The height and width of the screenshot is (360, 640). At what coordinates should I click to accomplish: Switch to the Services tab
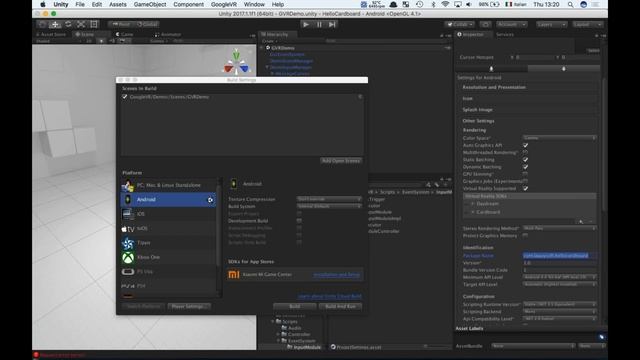tap(505, 35)
